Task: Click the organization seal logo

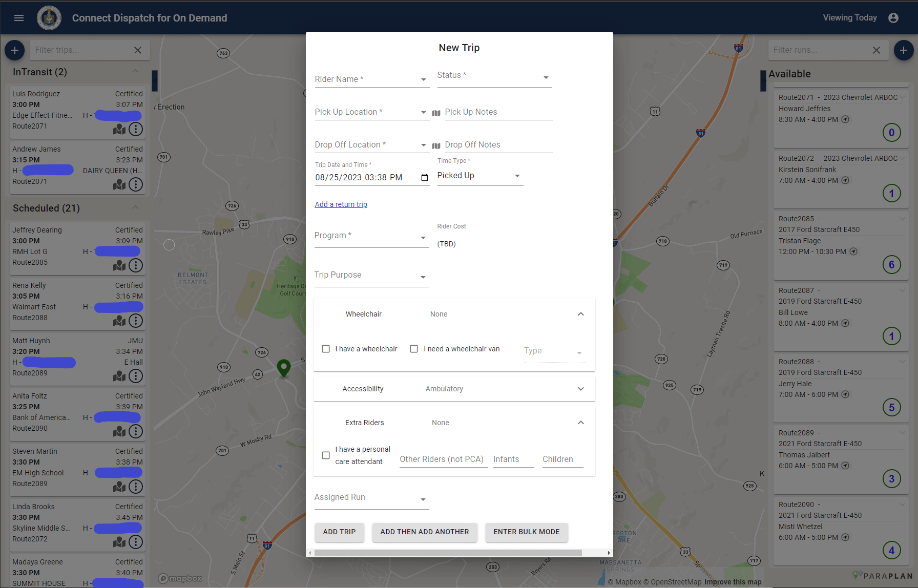Action: click(x=49, y=18)
